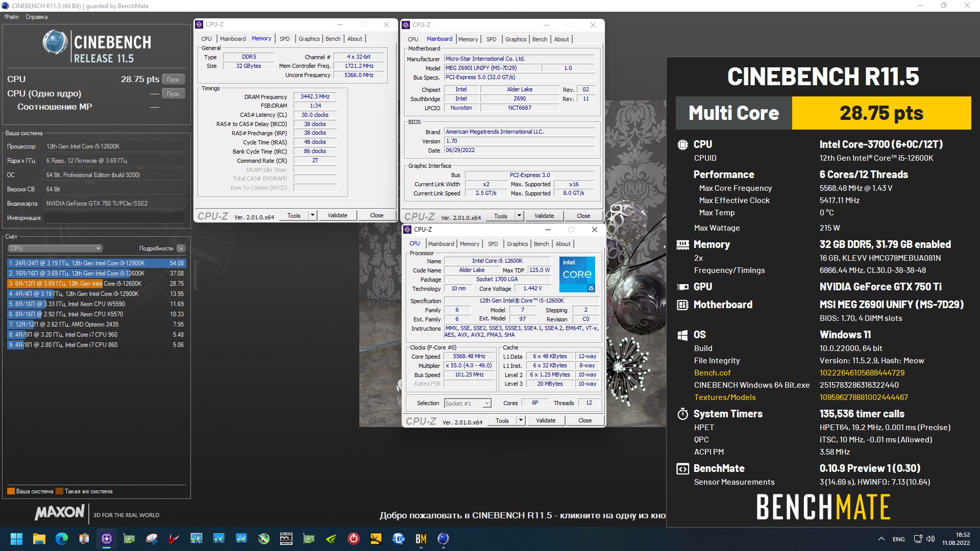
Task: Click the Bench.cof file integrity entry
Action: [x=712, y=373]
